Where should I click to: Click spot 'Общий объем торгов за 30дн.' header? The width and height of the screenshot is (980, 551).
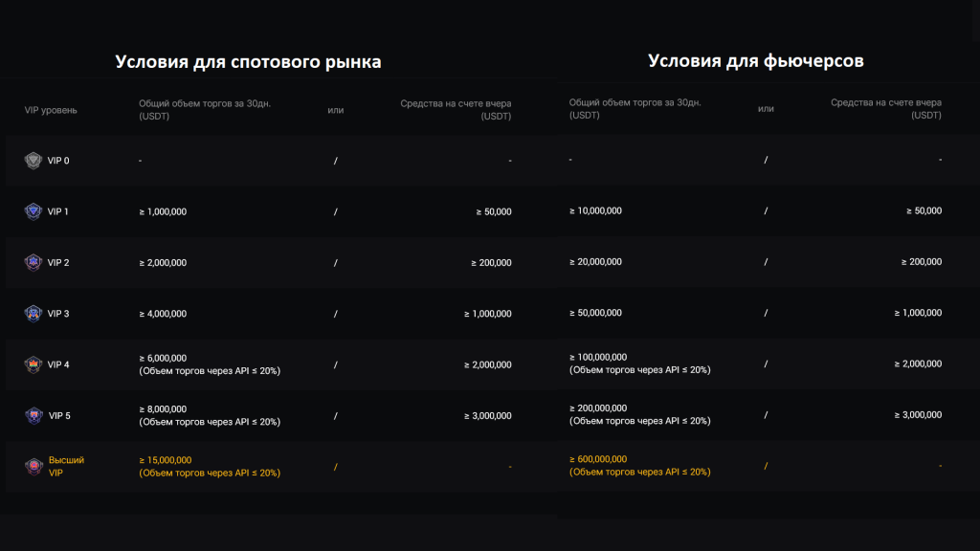(x=205, y=103)
